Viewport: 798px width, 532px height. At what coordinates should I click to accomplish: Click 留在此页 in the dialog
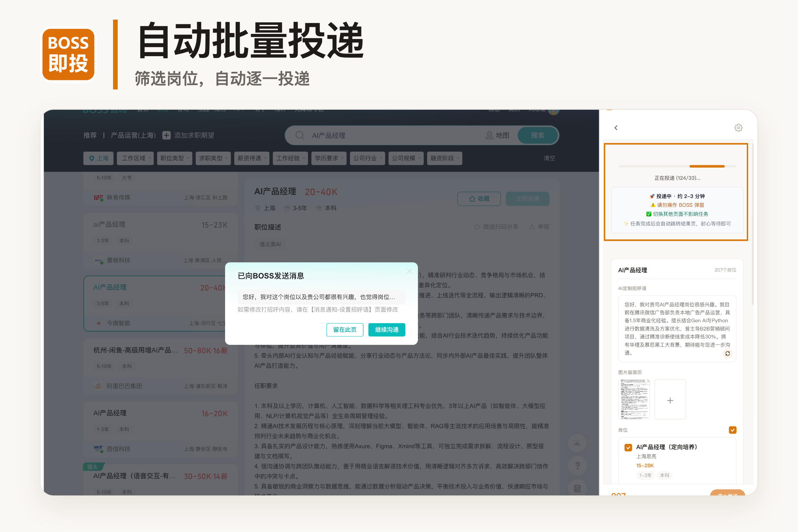point(345,330)
